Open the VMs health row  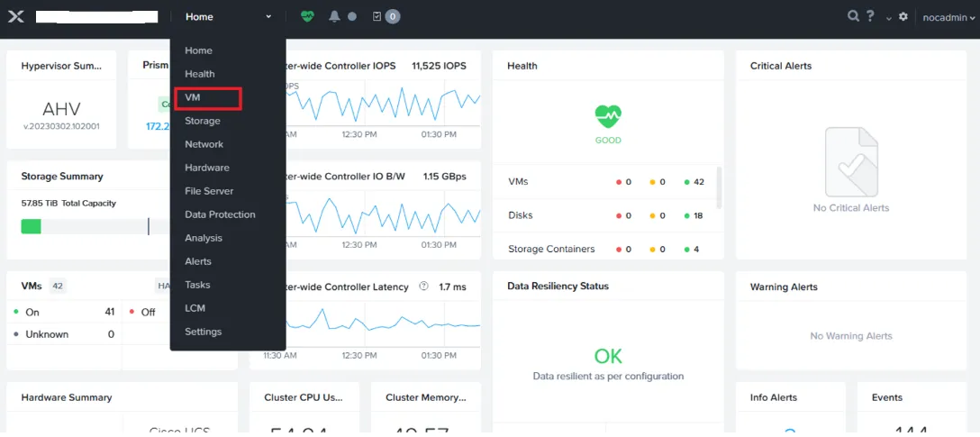tap(608, 182)
